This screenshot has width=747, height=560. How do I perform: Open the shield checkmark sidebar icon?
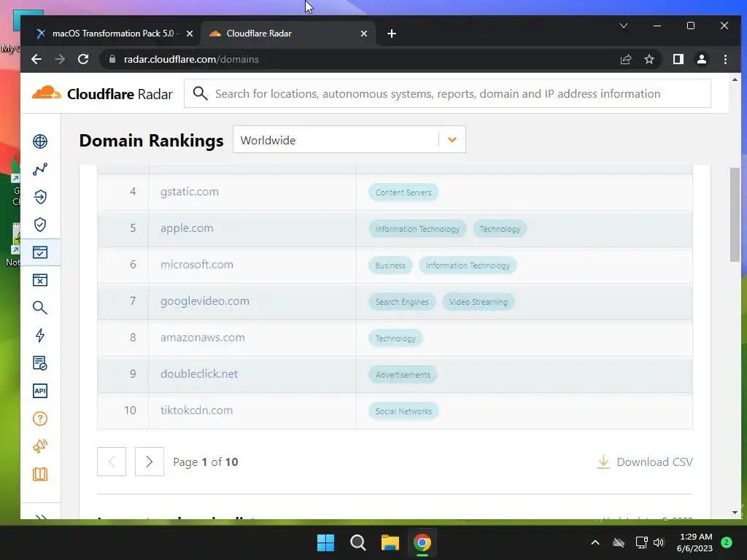pyautogui.click(x=40, y=225)
